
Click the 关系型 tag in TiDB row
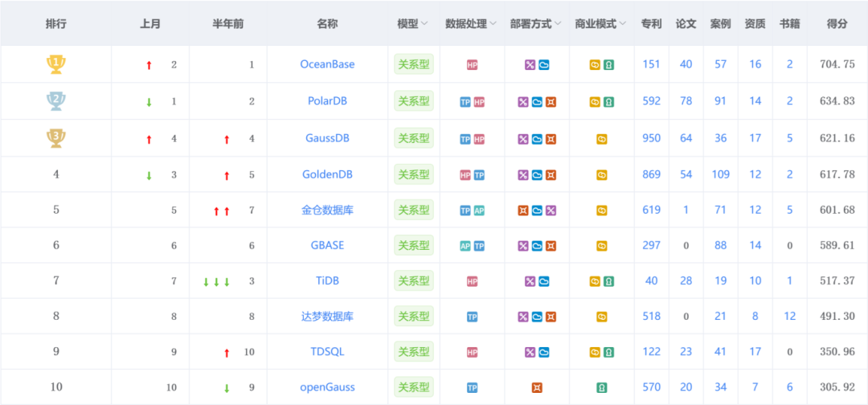[x=414, y=280]
